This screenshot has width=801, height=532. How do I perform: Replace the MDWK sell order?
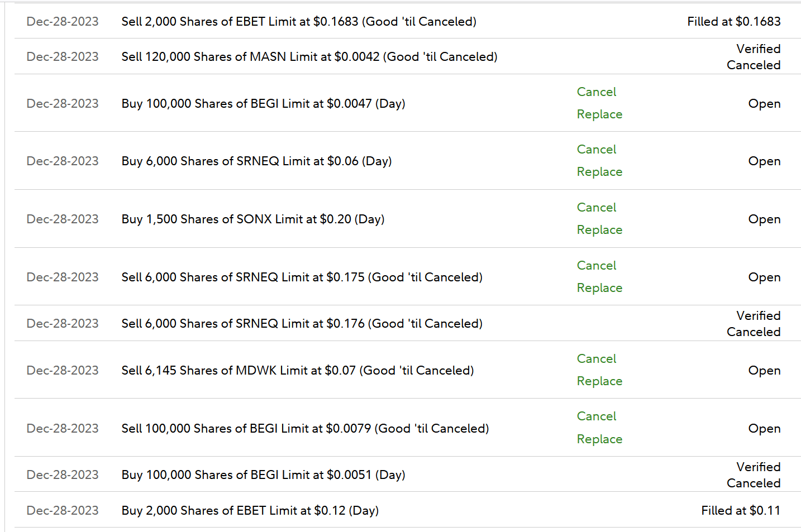click(599, 381)
